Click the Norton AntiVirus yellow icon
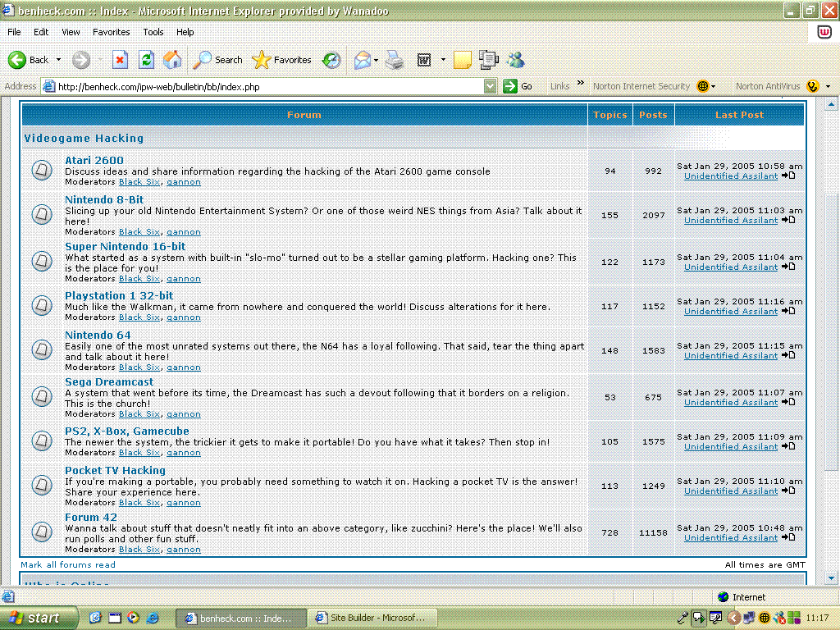 (x=813, y=85)
